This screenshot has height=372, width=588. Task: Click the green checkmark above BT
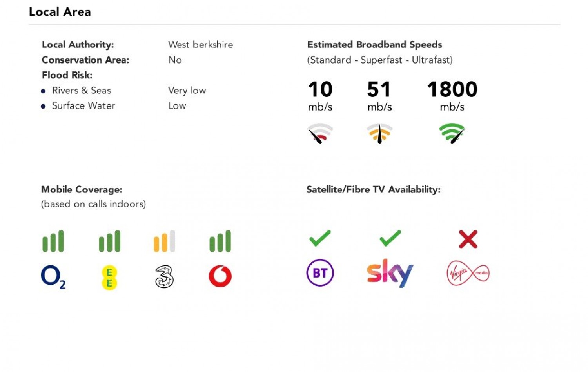[320, 238]
